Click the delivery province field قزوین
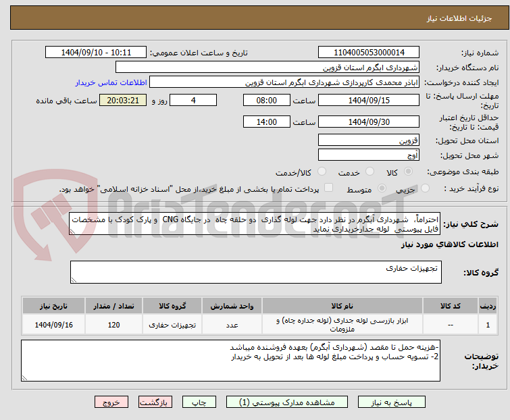This screenshot has height=420, width=510. click(369, 140)
